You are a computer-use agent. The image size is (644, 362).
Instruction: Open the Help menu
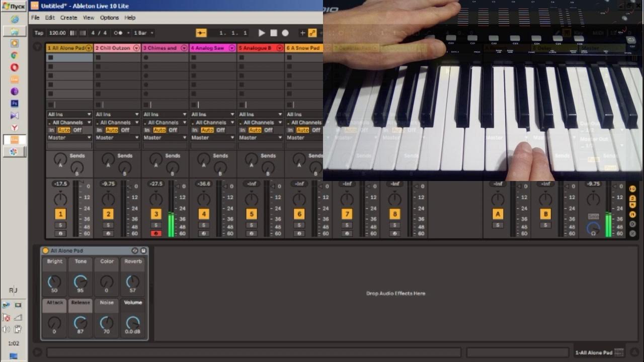pyautogui.click(x=130, y=18)
